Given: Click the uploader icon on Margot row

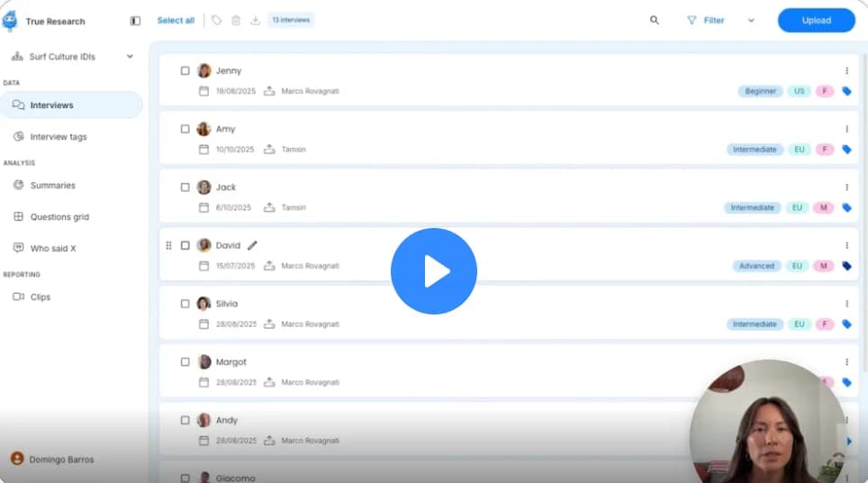Looking at the screenshot, I should coord(269,382).
